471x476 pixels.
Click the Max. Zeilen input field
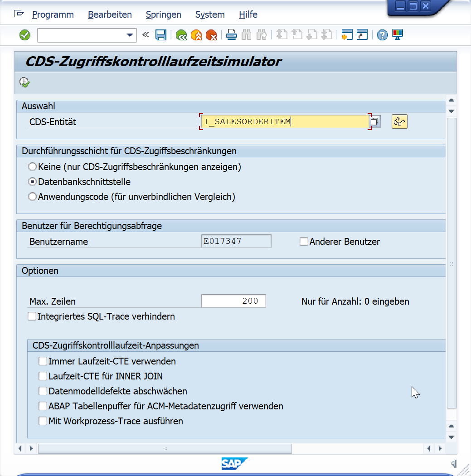233,301
